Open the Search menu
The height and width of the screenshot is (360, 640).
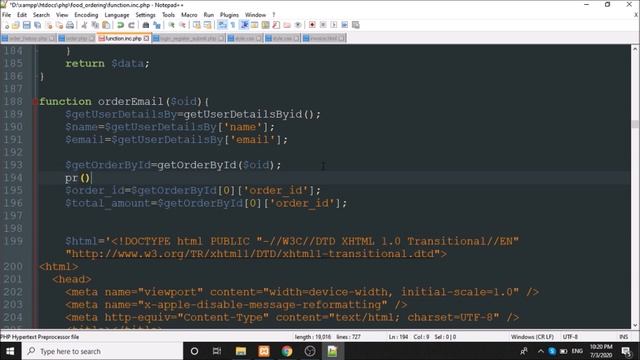click(41, 15)
